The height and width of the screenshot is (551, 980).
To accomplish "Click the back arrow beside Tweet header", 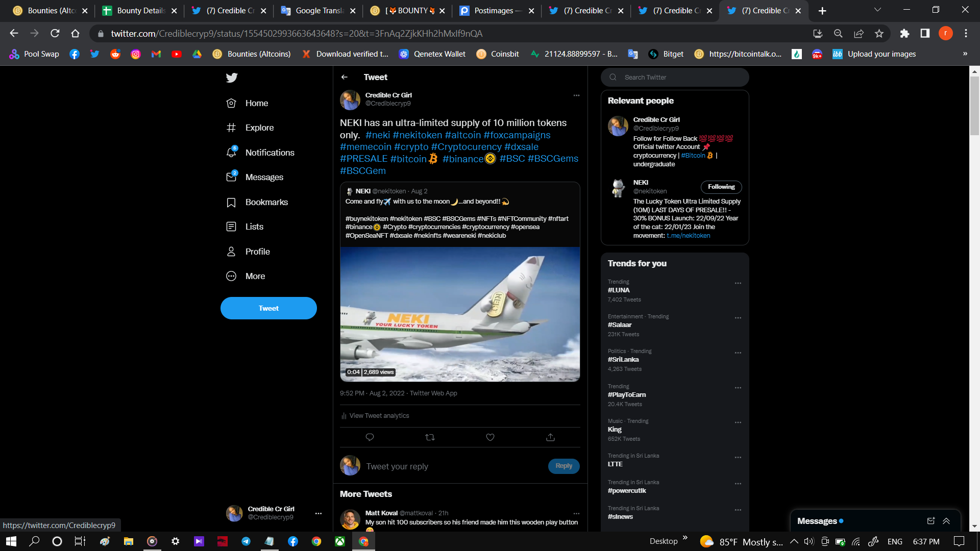I will (345, 77).
